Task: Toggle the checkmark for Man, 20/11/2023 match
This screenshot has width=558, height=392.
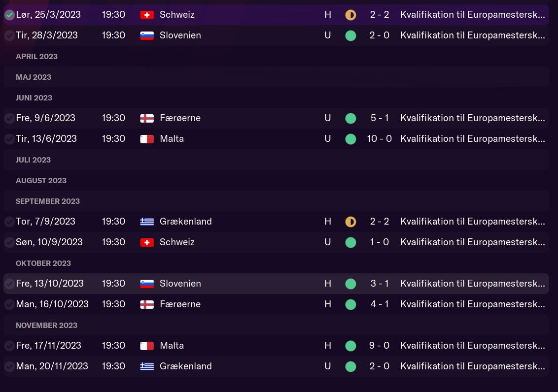Action: [x=9, y=367]
